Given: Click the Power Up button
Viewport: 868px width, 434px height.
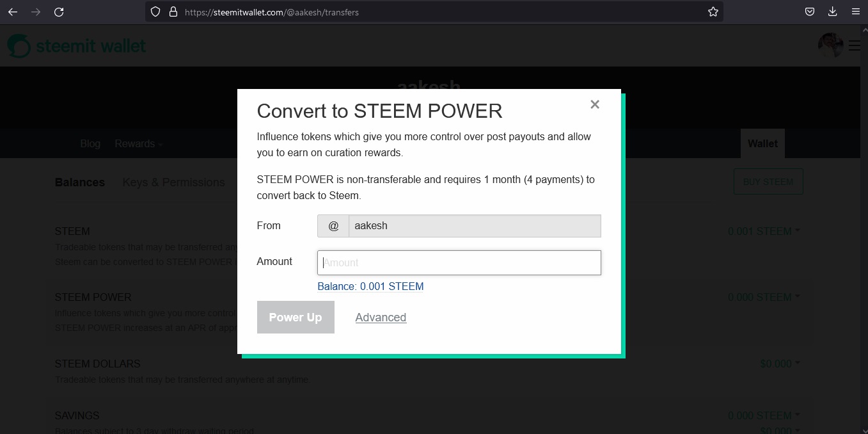Looking at the screenshot, I should tap(296, 317).
